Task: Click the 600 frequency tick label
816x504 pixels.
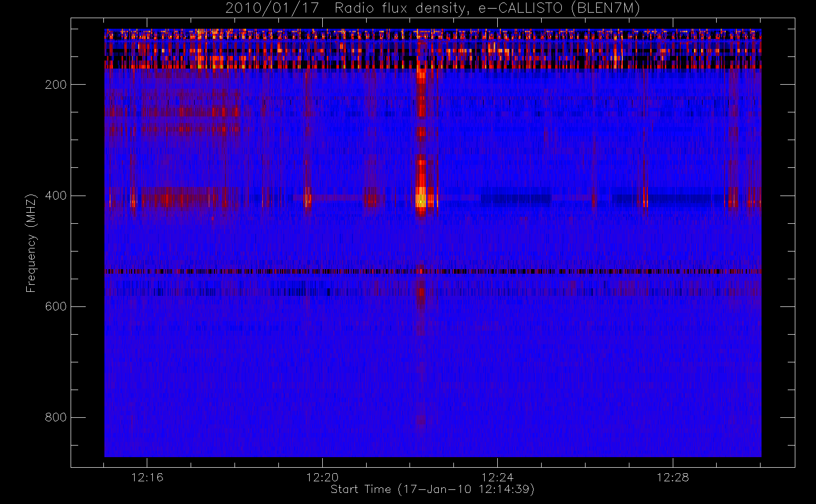Action: tap(56, 306)
